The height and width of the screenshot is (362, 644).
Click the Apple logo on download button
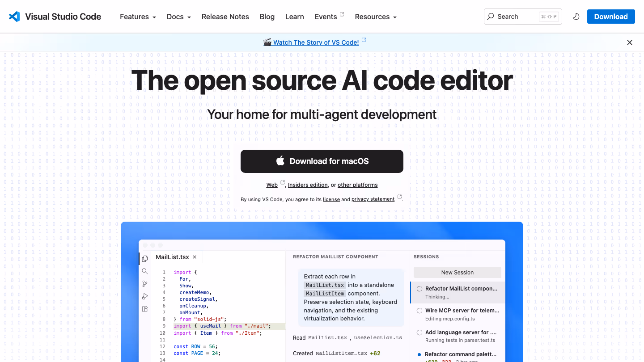pos(280,161)
